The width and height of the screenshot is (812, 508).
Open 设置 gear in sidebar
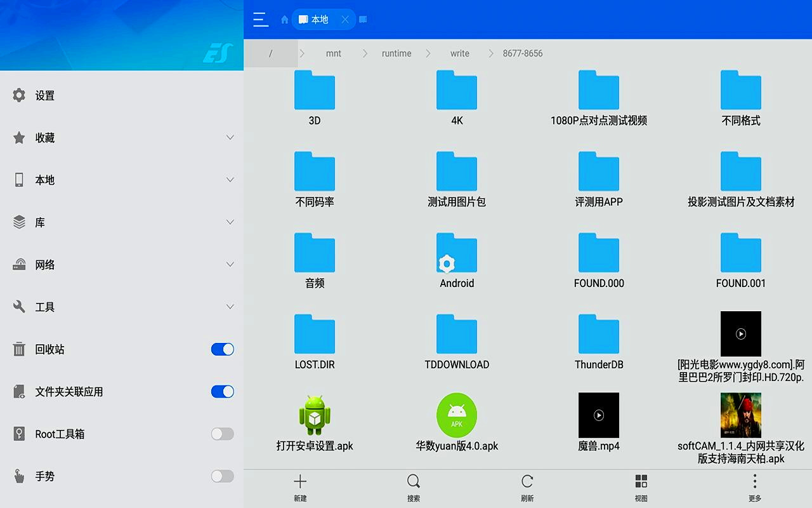20,95
